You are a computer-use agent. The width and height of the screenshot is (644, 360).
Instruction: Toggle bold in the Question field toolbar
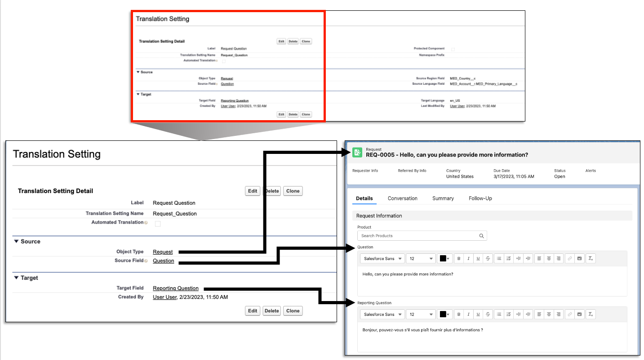[459, 258]
